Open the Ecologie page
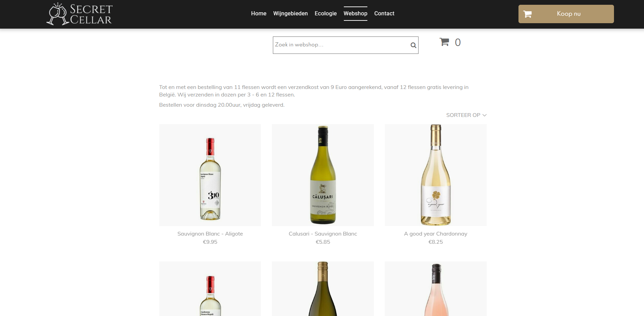This screenshot has width=644, height=316. [325, 13]
